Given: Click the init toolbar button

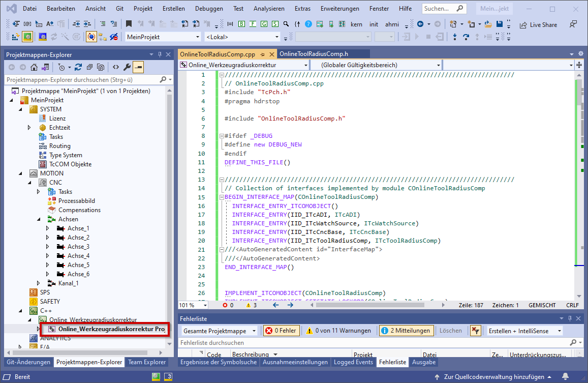Looking at the screenshot, I should (374, 24).
